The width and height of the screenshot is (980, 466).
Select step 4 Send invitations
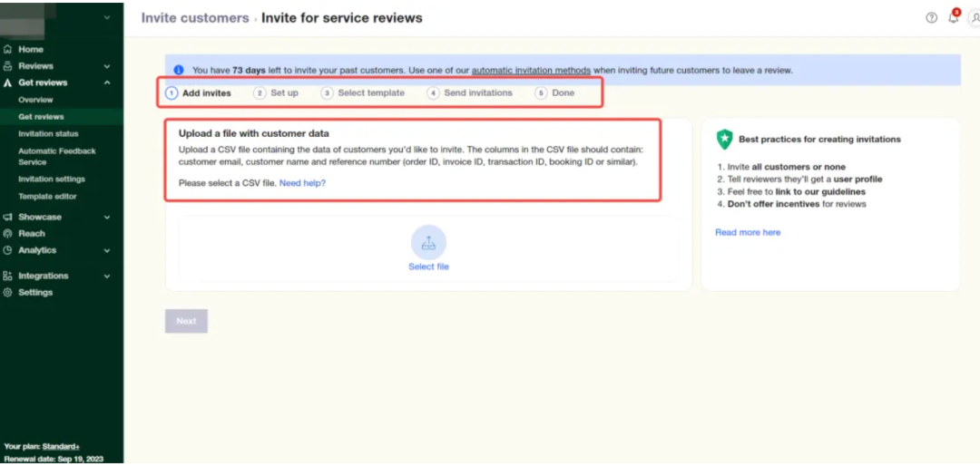point(469,93)
